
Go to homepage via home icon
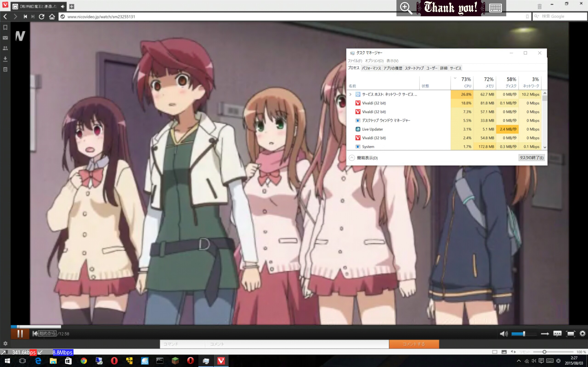click(x=52, y=17)
